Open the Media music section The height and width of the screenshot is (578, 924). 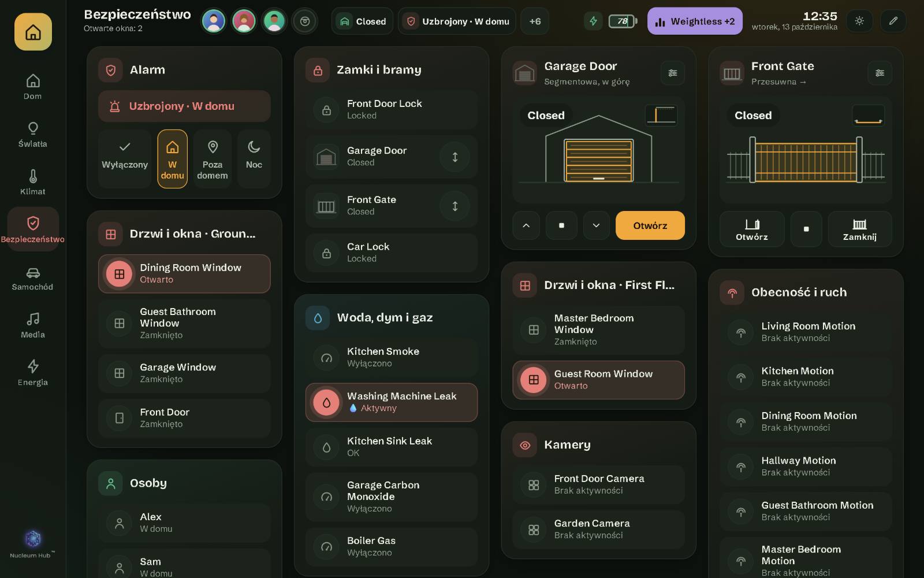coord(33,325)
